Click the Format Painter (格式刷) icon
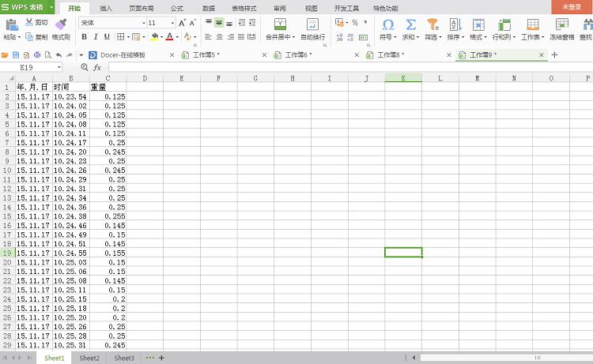 (61, 24)
